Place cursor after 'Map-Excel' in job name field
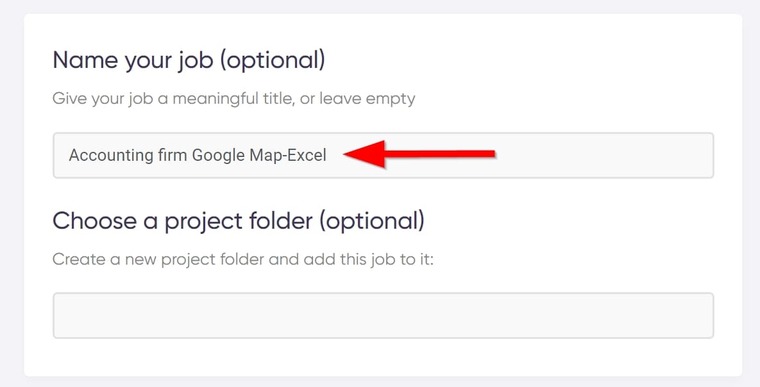The width and height of the screenshot is (760, 387). 328,155
